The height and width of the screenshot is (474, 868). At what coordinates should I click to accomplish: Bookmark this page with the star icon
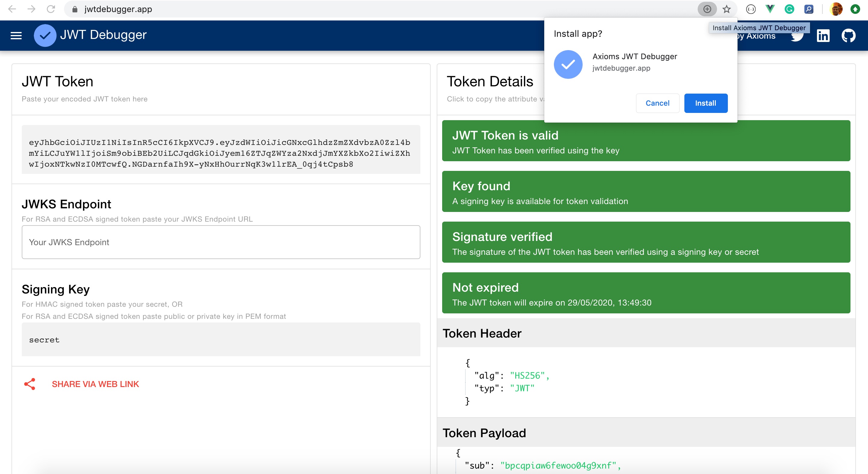point(726,9)
